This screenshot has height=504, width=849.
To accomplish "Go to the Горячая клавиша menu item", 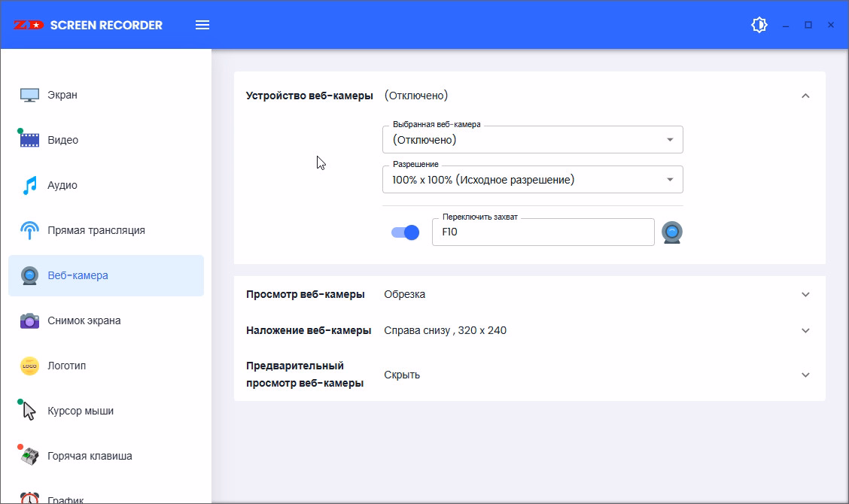I will (89, 456).
